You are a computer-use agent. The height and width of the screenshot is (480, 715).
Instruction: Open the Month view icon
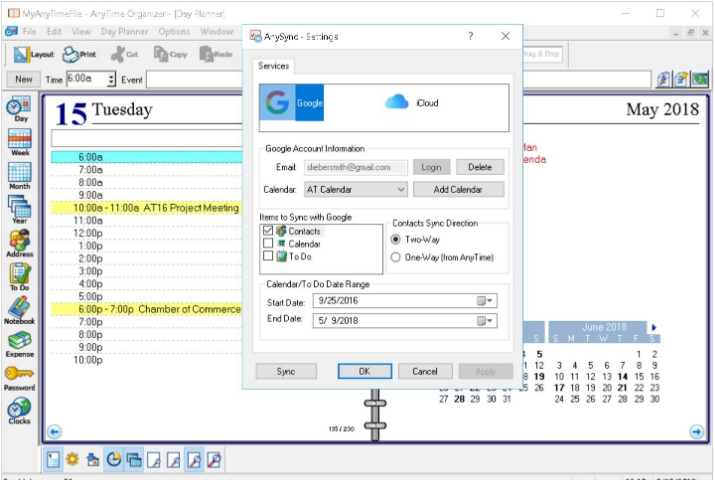click(x=20, y=176)
